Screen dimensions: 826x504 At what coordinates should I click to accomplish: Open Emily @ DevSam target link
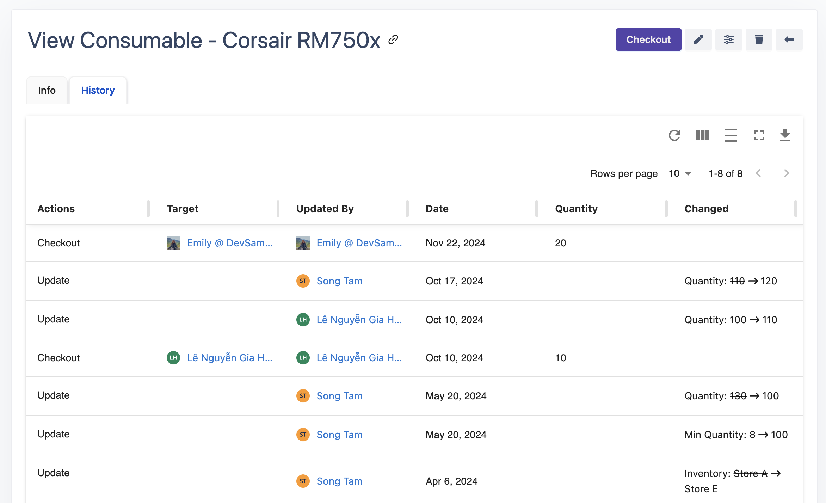pyautogui.click(x=229, y=243)
